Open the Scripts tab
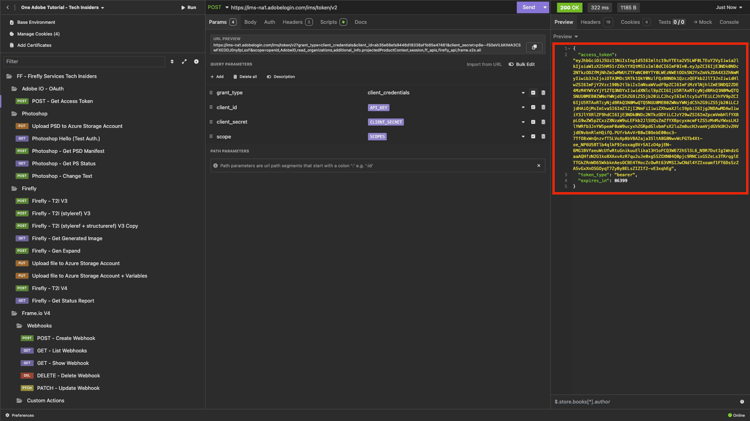 tap(333, 22)
